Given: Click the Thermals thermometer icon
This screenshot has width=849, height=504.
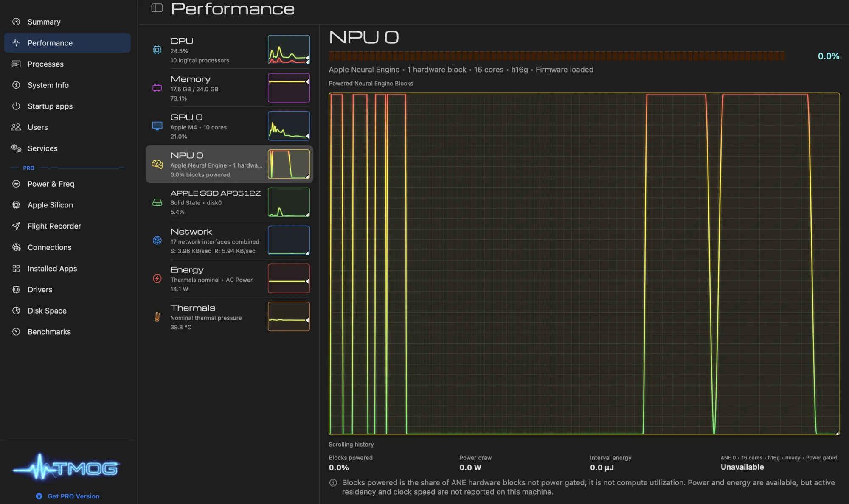Looking at the screenshot, I should (x=157, y=317).
